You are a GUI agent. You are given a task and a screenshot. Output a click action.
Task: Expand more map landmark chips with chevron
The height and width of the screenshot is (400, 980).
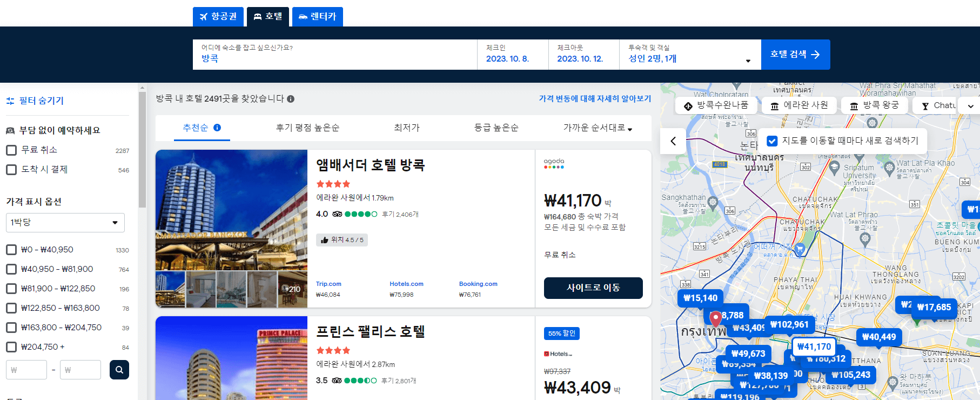click(x=970, y=106)
